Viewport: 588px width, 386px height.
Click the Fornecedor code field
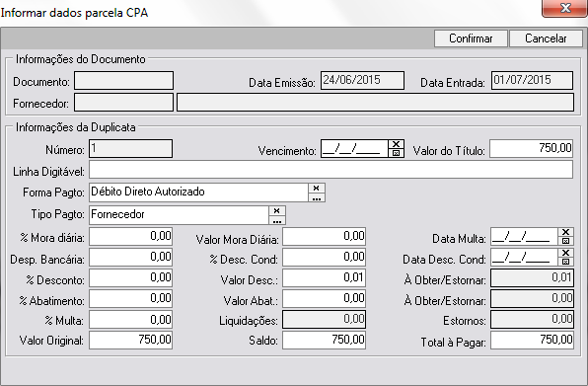point(123,103)
